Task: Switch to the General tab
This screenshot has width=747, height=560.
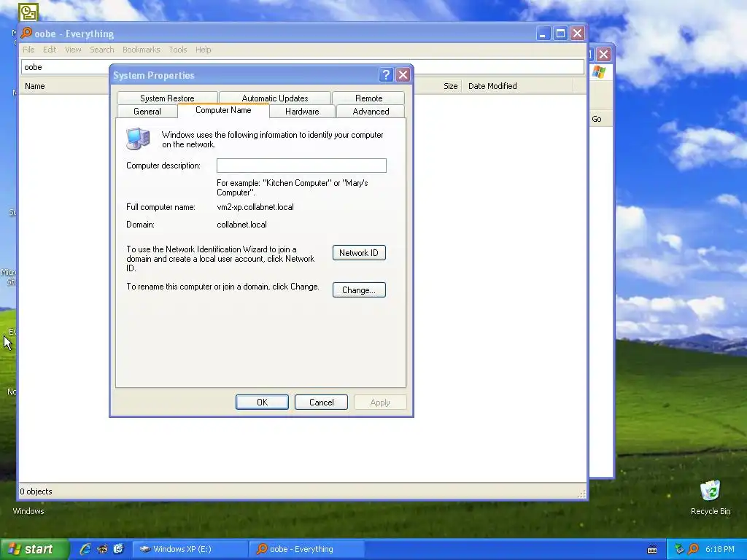Action: 147,112
